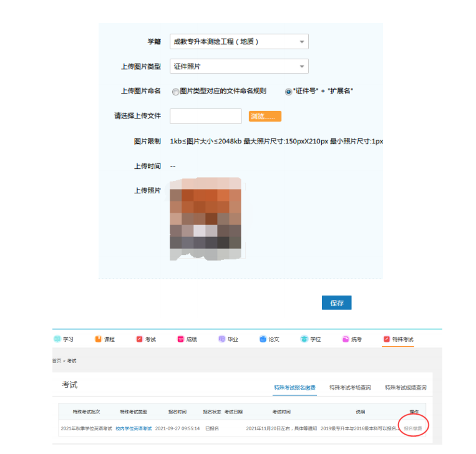Click the uploaded photo thumbnail

pyautogui.click(x=205, y=218)
